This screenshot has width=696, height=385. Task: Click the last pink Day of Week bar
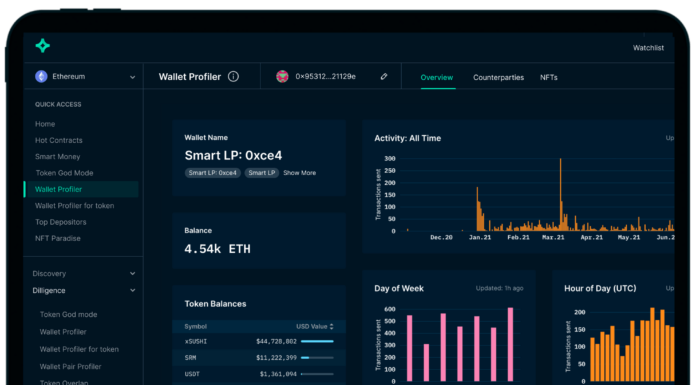(x=510, y=344)
